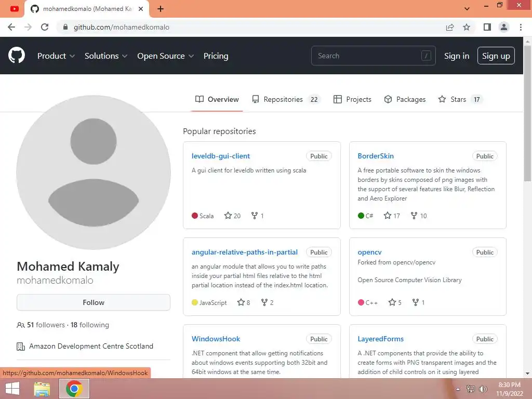Viewport: 532px width, 399px height.
Task: Click the green C# language dot
Action: pyautogui.click(x=361, y=216)
